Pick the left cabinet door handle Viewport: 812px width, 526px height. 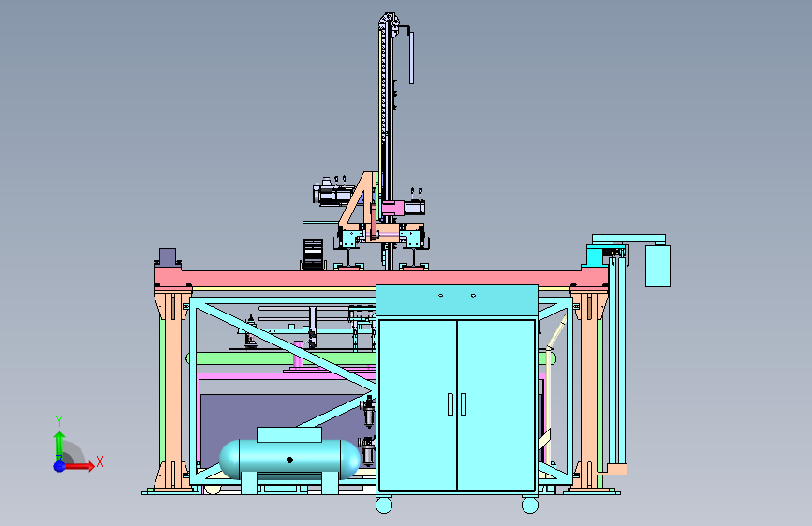(450, 404)
